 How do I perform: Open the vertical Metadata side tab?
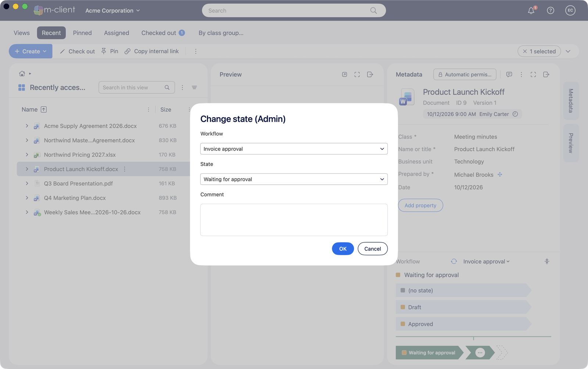(x=571, y=101)
